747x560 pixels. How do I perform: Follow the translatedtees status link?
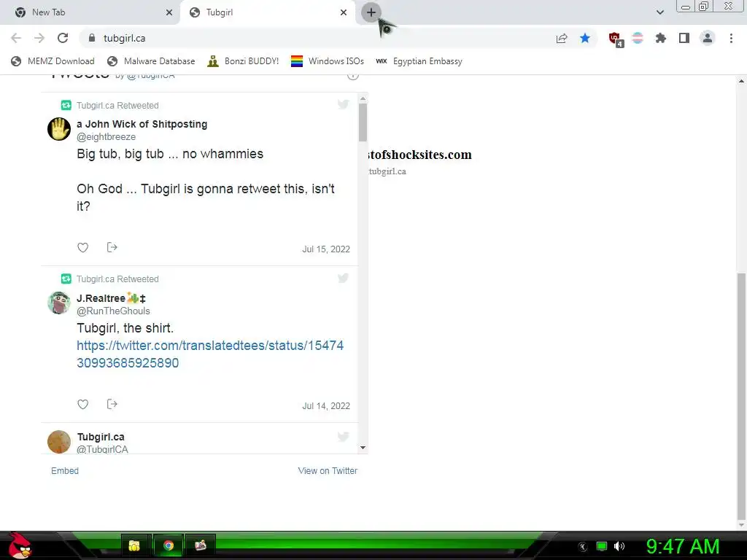tap(210, 354)
